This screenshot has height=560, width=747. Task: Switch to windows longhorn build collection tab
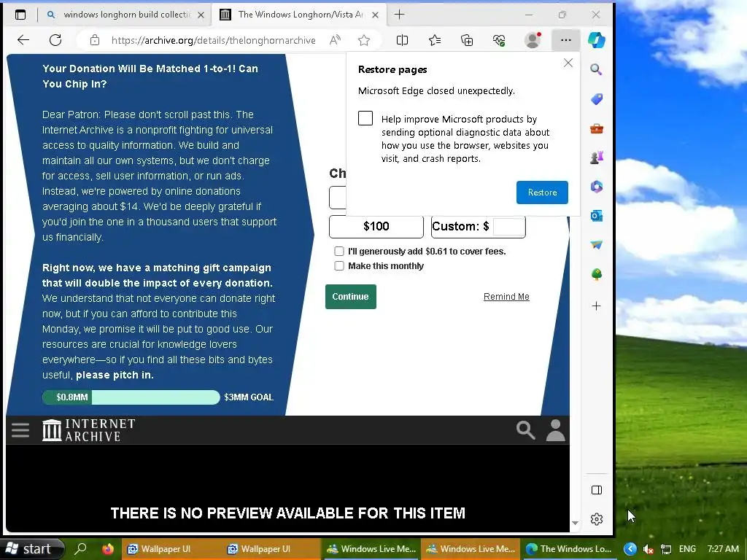(x=125, y=15)
